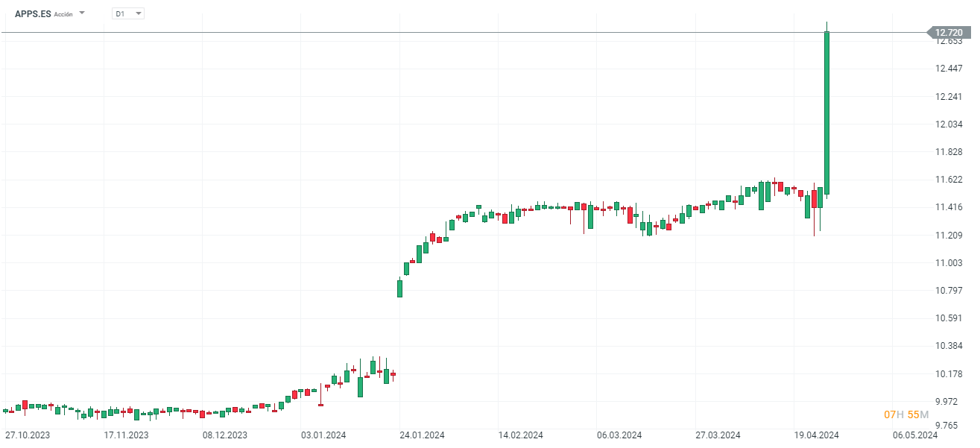Click the APPS.ES ticker name
This screenshot has width=980, height=448.
(33, 13)
